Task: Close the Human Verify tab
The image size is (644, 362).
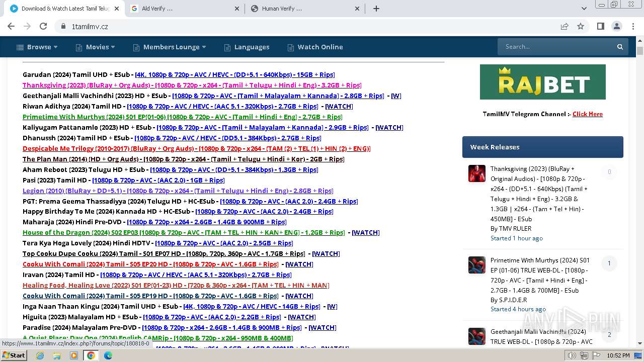Action: [357, 9]
